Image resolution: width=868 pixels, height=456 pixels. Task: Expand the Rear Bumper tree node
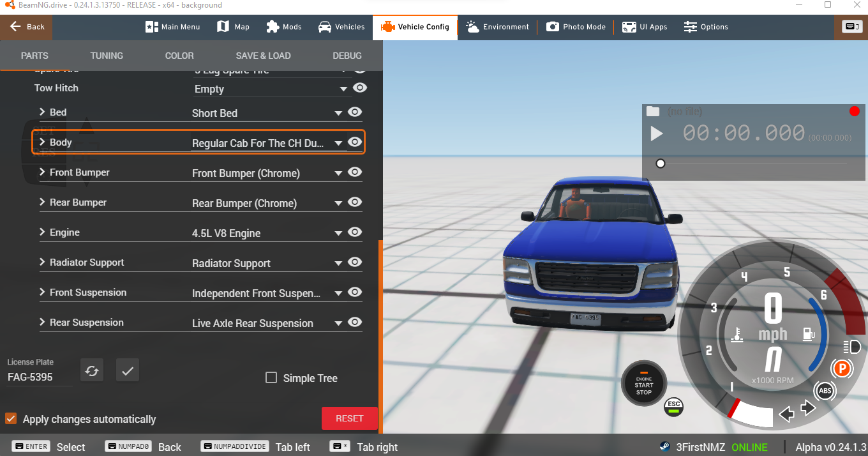(42, 202)
